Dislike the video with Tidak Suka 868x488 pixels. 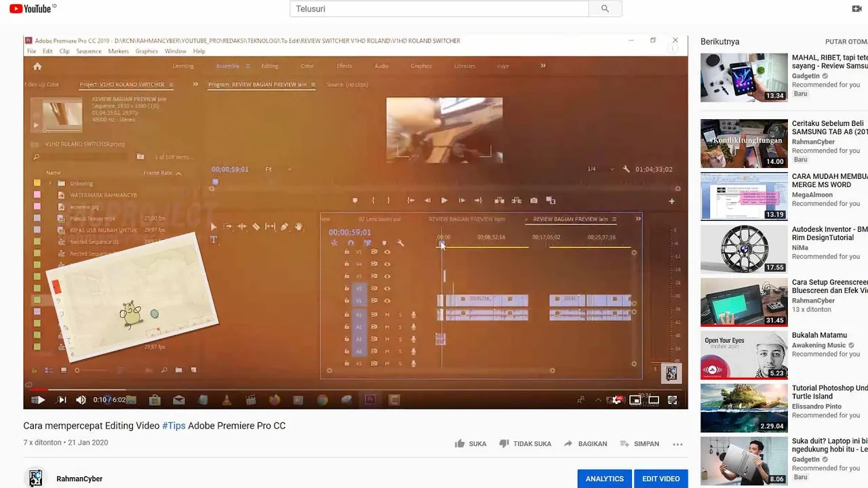point(525,444)
